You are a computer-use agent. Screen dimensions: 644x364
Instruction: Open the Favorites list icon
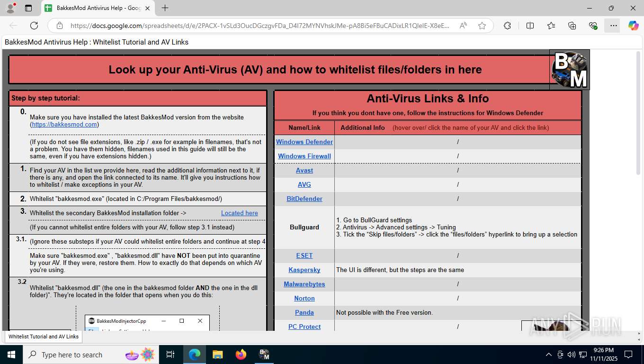(551, 26)
